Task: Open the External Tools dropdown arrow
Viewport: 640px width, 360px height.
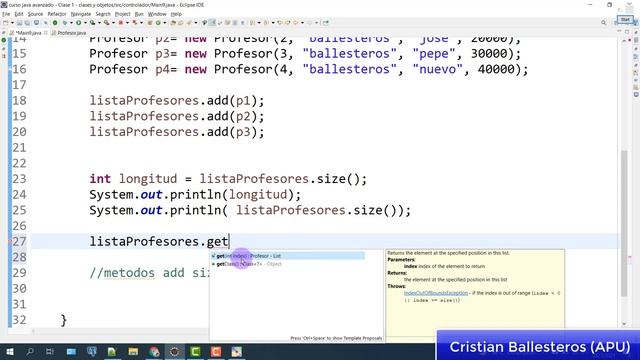Action: [x=113, y=23]
